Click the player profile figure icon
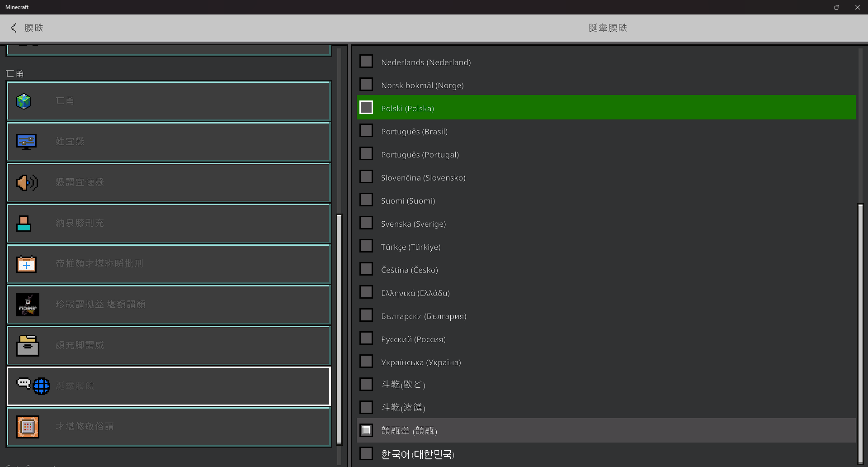 [24, 223]
